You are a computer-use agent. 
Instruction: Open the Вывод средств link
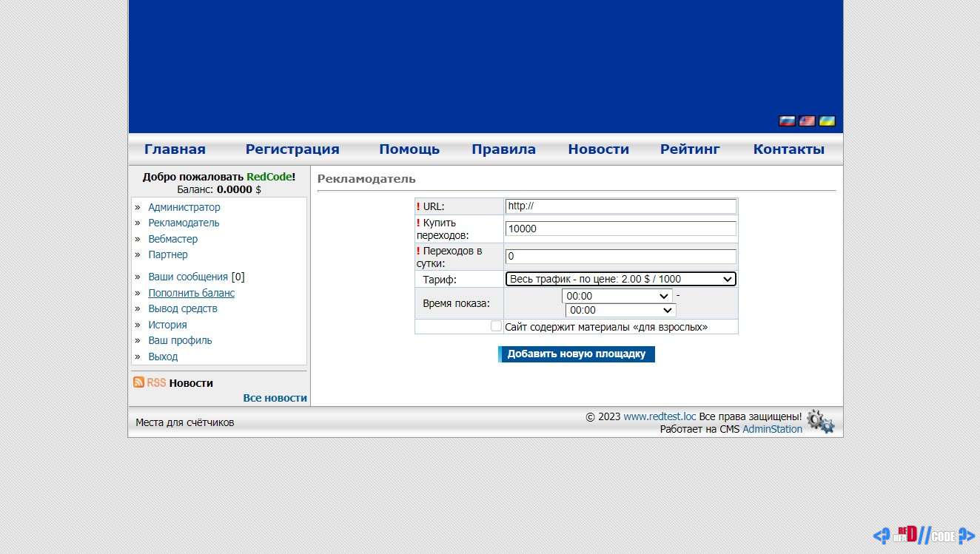(x=183, y=308)
